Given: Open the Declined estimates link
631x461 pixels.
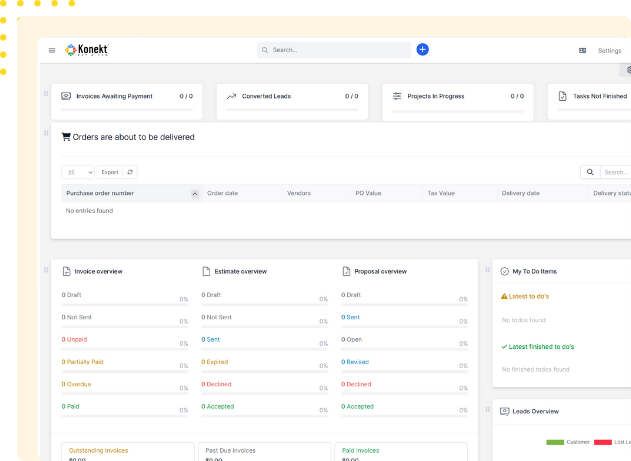Looking at the screenshot, I should coord(218,384).
